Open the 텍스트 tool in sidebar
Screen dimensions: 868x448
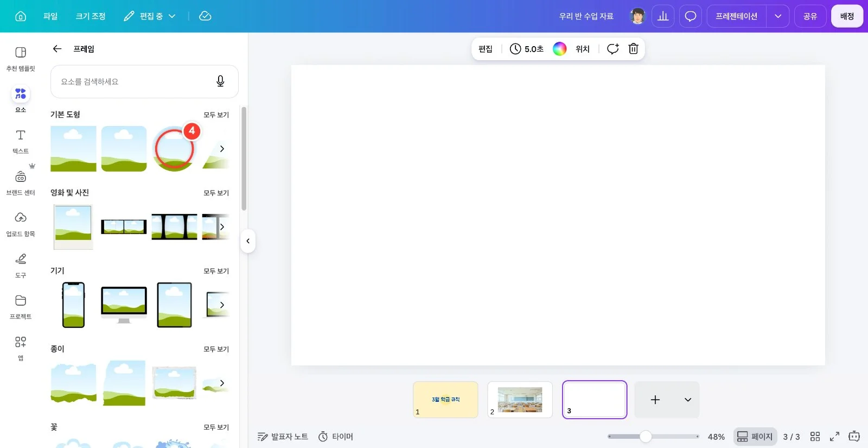pos(21,142)
